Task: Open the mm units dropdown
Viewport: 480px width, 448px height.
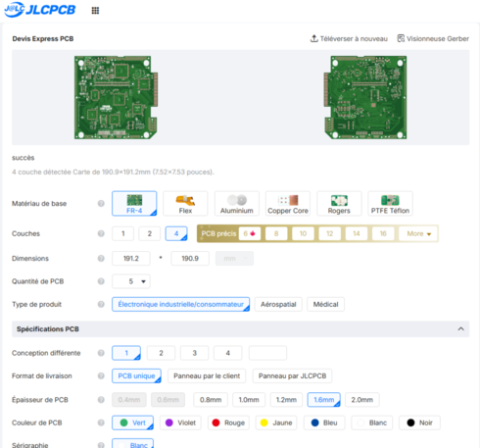Action: coord(234,259)
